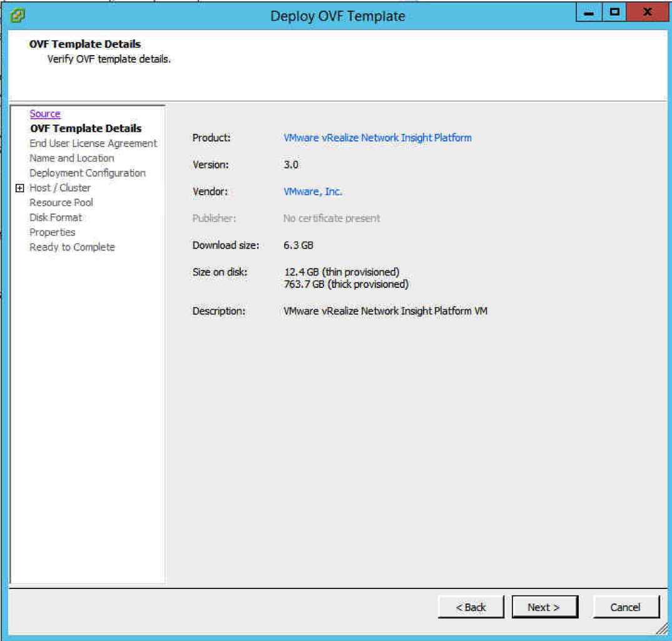The width and height of the screenshot is (672, 641).
Task: Click the < Back button
Action: pos(471,607)
